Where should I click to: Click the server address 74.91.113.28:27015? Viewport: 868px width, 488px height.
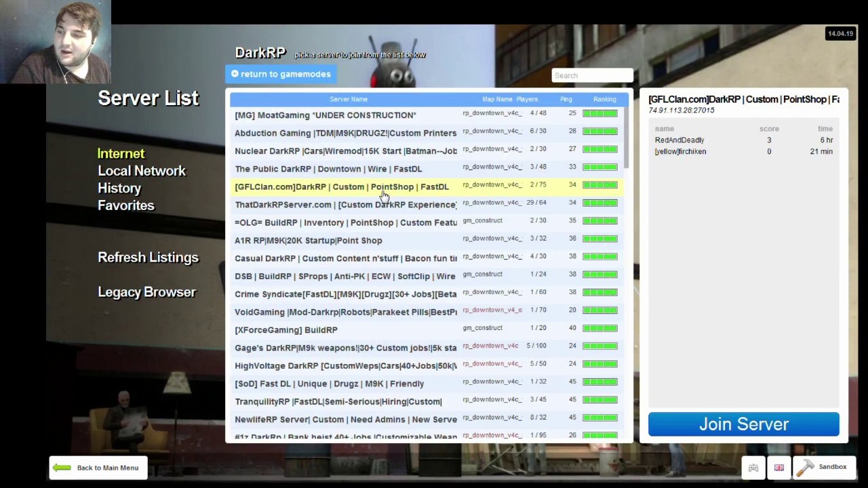click(x=681, y=110)
